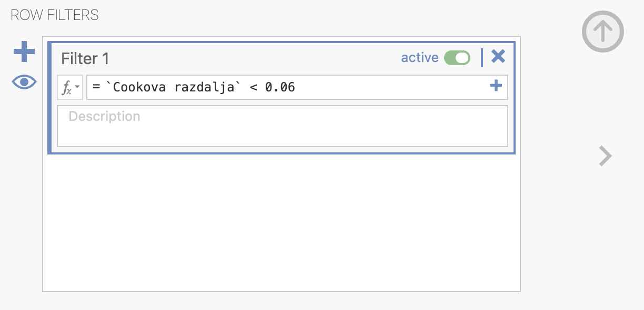Click the ROW FILTERS heading

point(55,15)
